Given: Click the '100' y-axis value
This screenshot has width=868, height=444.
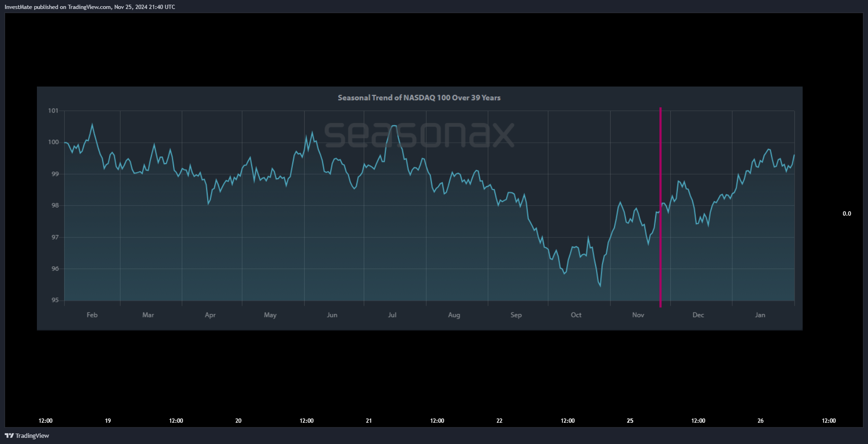Looking at the screenshot, I should (x=53, y=142).
